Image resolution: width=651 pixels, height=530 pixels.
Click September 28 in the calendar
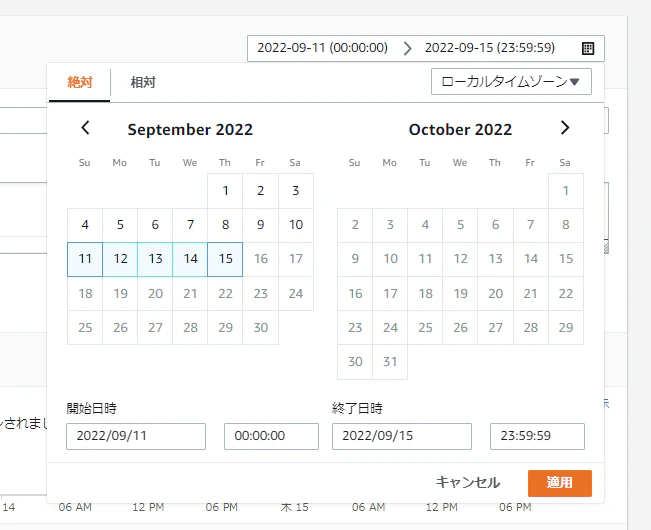tap(190, 328)
